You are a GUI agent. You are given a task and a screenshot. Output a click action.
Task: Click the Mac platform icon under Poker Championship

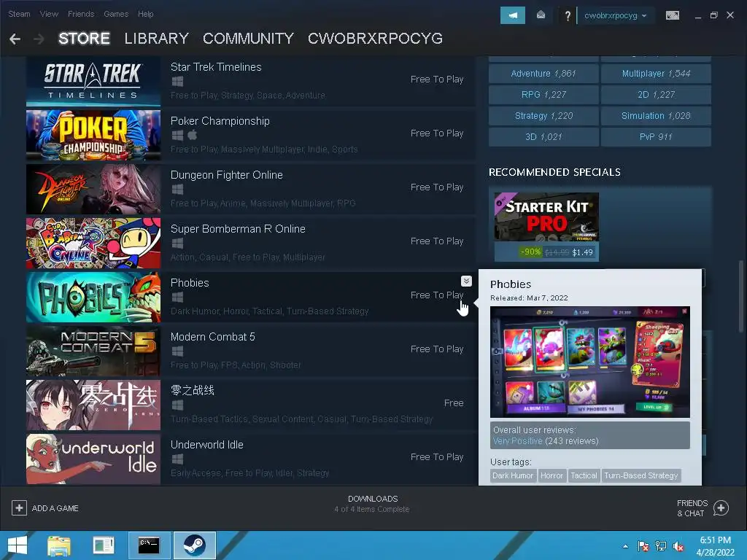point(193,135)
